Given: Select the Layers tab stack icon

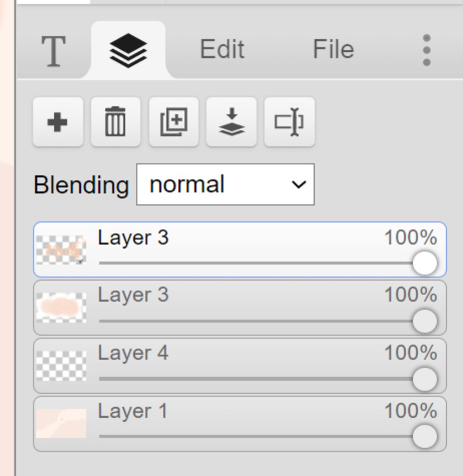Looking at the screenshot, I should coord(128,50).
